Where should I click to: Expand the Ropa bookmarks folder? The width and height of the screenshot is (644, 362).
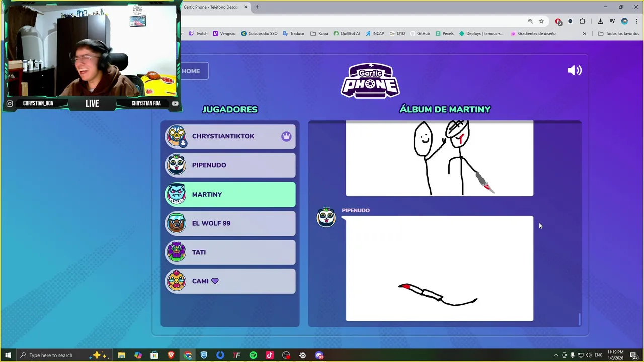319,34
